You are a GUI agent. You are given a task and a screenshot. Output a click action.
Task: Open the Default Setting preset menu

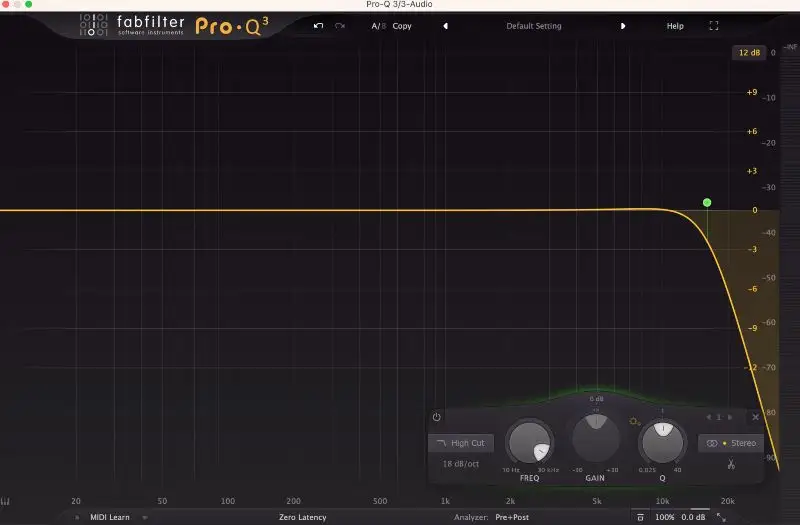533,26
